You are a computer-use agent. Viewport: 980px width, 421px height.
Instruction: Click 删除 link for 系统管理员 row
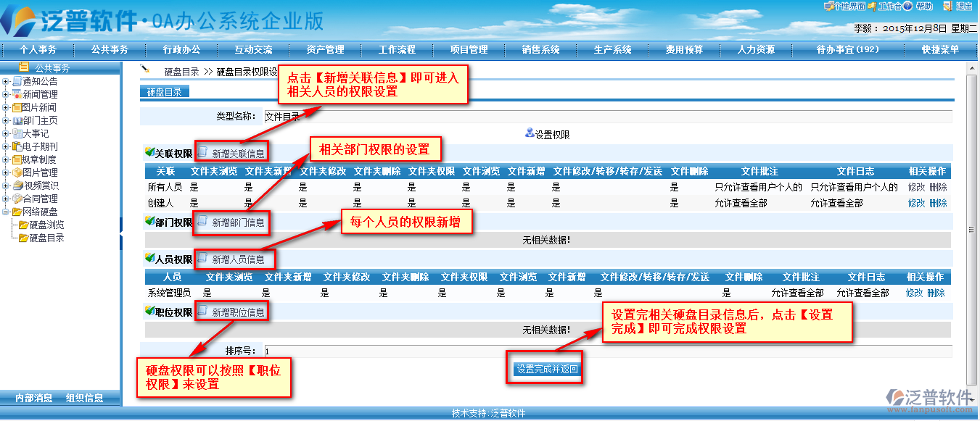pyautogui.click(x=936, y=293)
